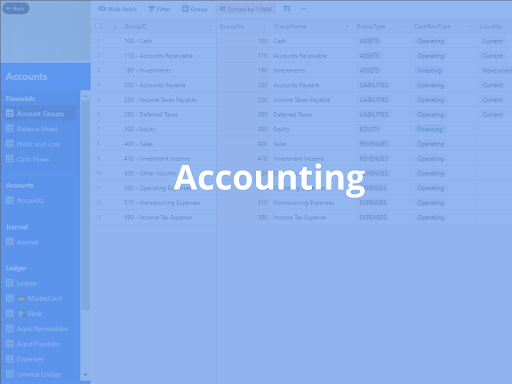Click the row height icon
Viewport: 512px width, 384px height.
click(x=287, y=9)
